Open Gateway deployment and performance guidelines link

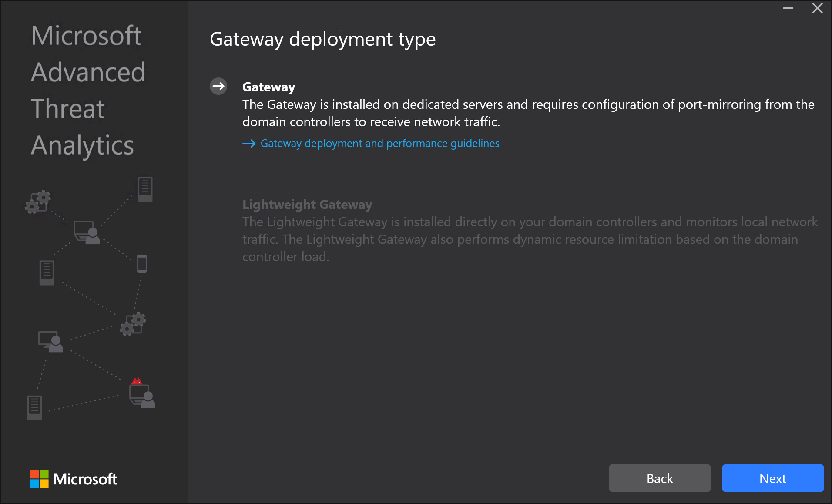click(x=380, y=143)
